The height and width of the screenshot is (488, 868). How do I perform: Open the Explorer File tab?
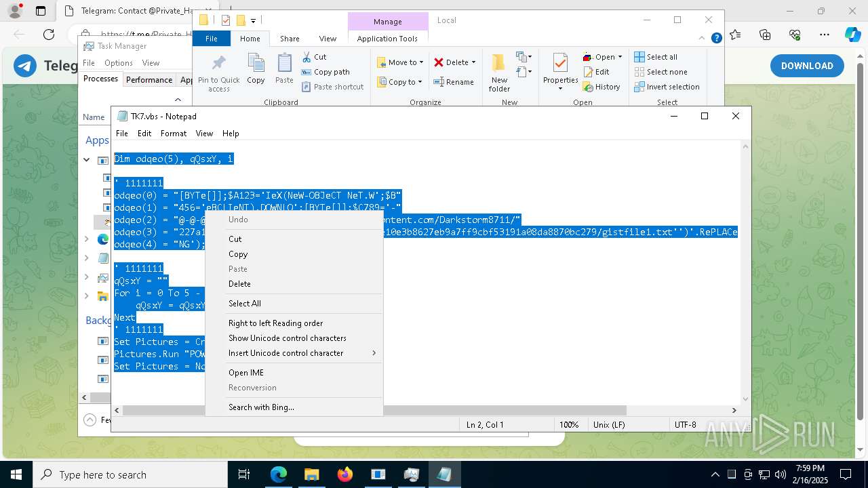point(212,39)
